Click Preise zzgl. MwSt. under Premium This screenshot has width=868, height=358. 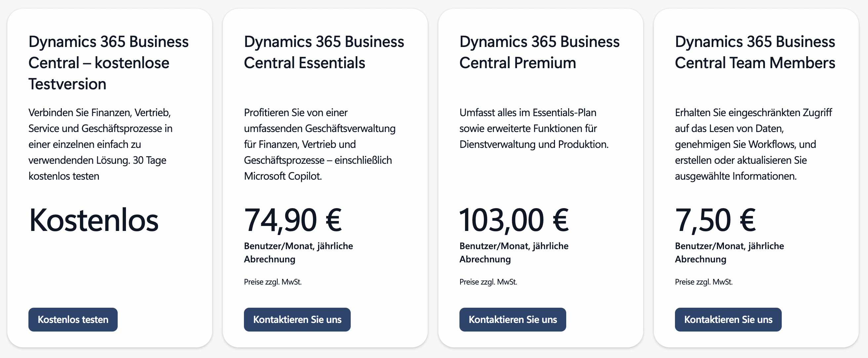pyautogui.click(x=488, y=282)
